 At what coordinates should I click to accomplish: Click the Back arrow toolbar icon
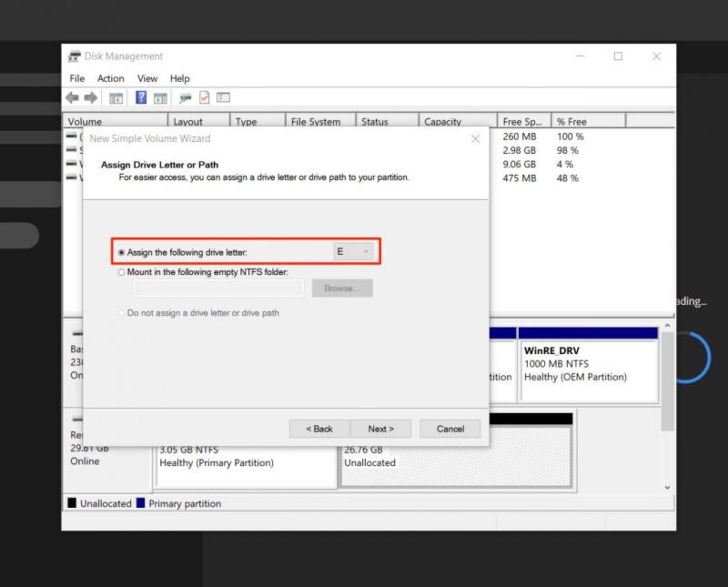click(x=72, y=98)
